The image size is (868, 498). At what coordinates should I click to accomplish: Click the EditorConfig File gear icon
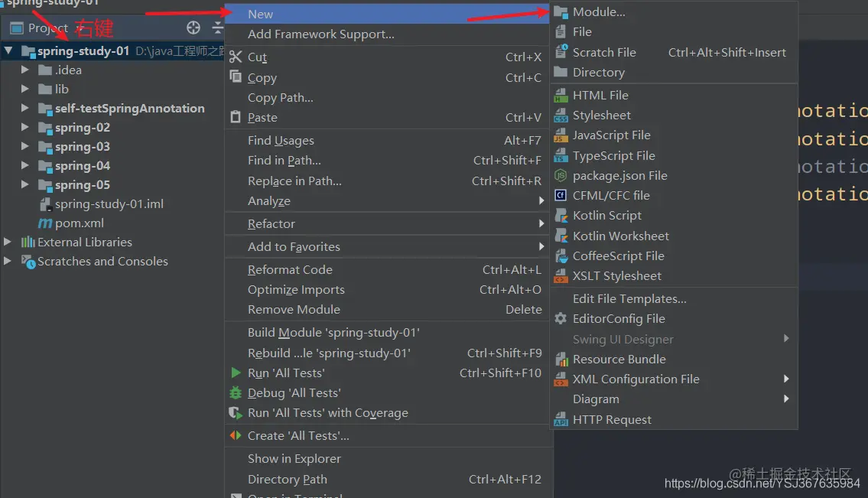tap(561, 318)
